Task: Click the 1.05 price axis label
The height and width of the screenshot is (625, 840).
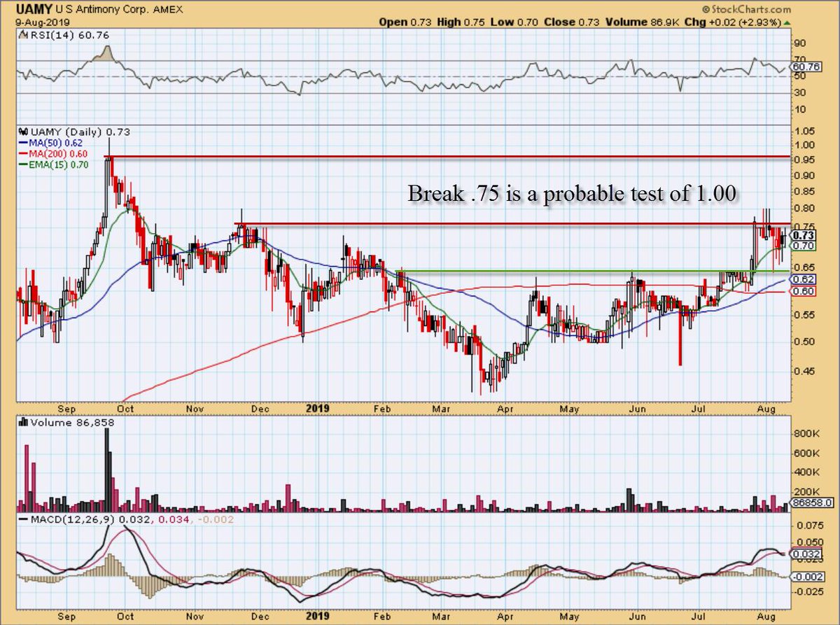Action: click(804, 132)
